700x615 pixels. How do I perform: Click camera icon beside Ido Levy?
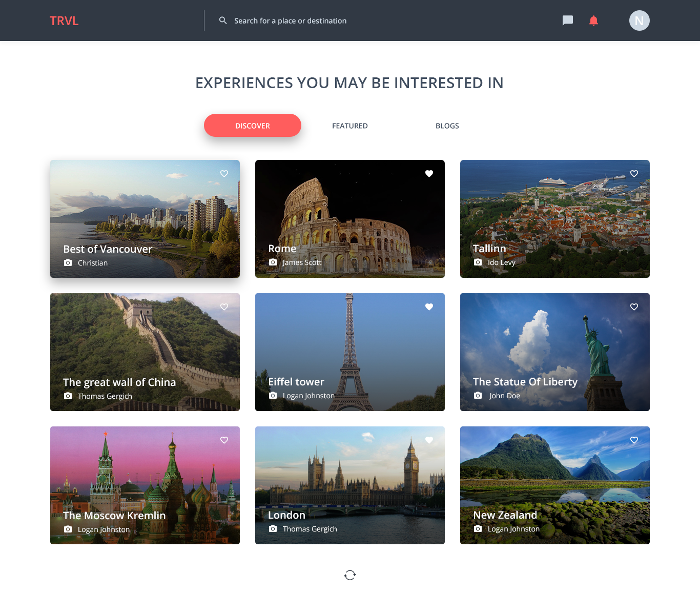coord(478,262)
